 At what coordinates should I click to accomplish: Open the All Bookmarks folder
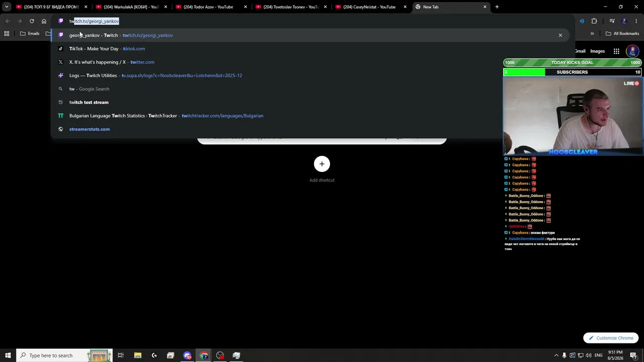pyautogui.click(x=622, y=34)
